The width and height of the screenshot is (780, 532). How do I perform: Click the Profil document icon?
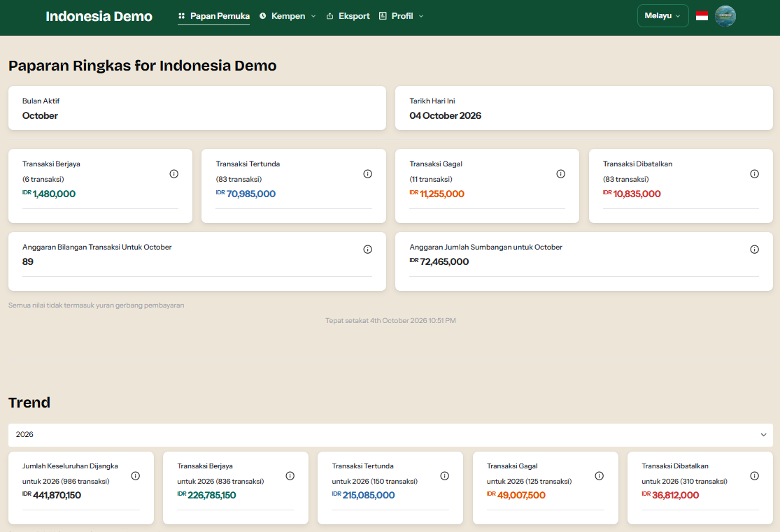(x=383, y=16)
